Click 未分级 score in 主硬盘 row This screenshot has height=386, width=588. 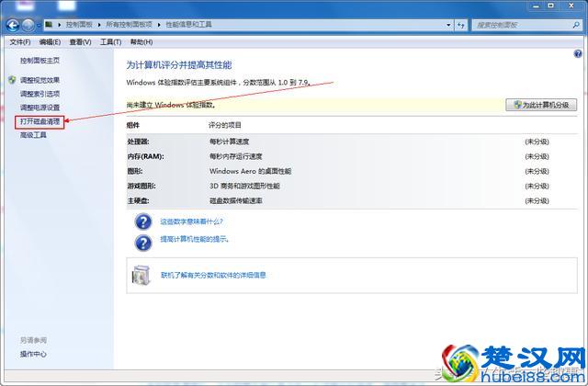(537, 201)
